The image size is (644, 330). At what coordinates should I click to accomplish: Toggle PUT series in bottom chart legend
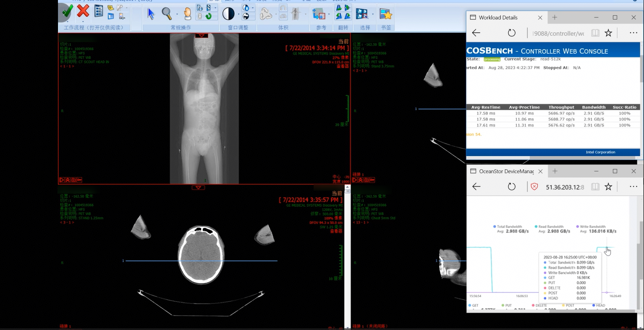click(506, 305)
